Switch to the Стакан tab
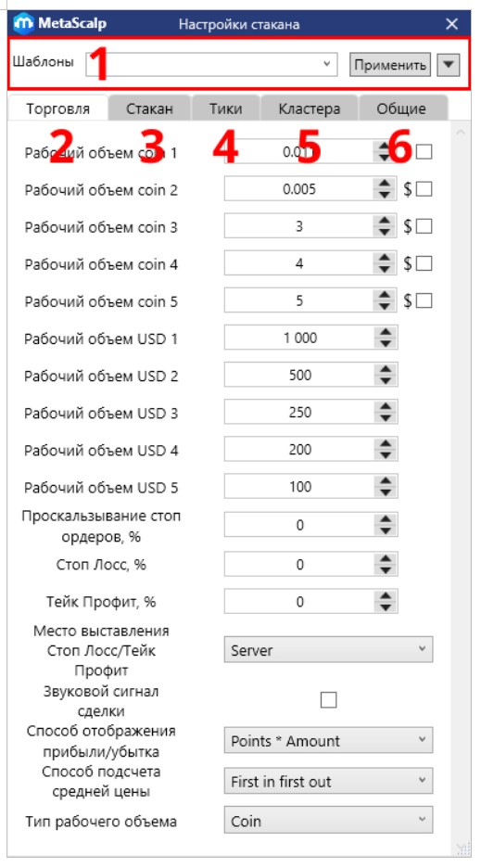481x868 pixels. coord(149,108)
